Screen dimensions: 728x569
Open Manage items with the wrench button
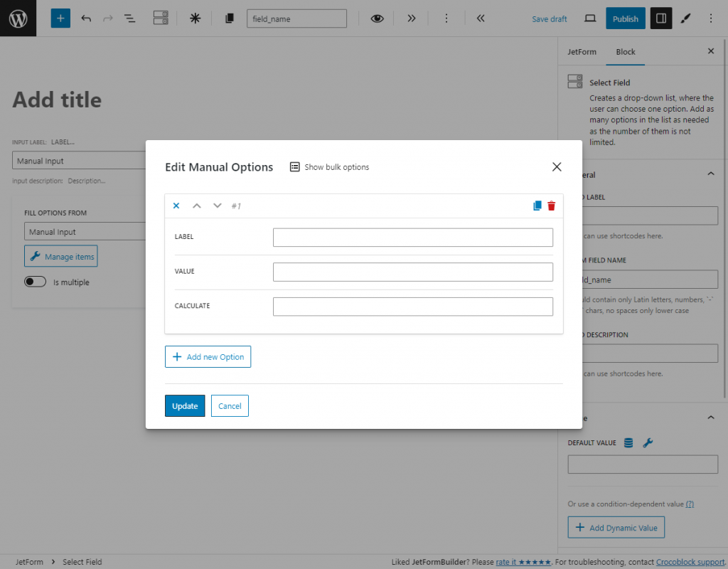click(x=60, y=256)
